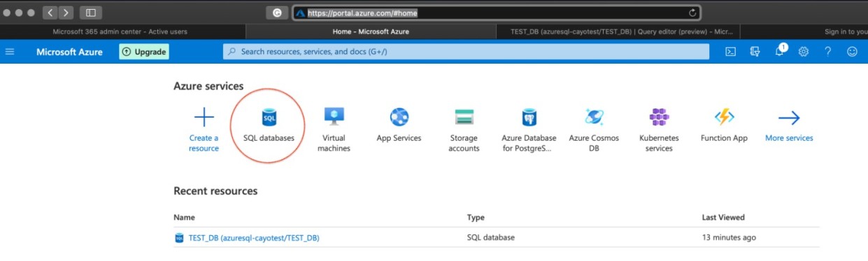Open the App Services icon
This screenshot has width=868, height=261.
(x=399, y=117)
